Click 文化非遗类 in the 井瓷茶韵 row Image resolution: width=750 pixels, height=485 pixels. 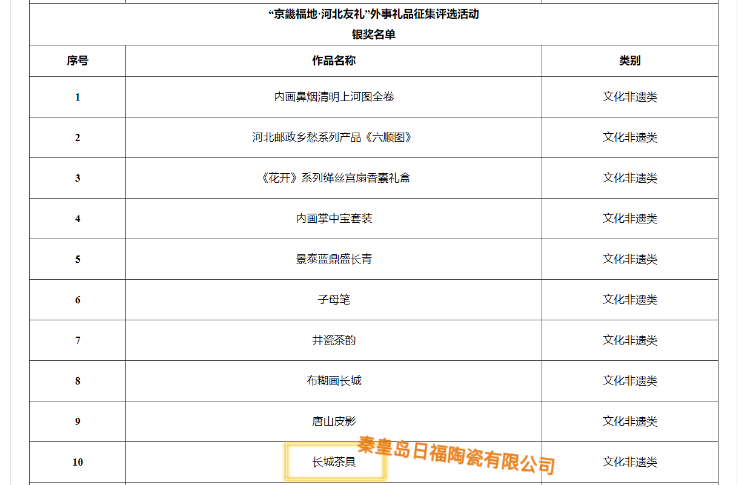coord(629,340)
